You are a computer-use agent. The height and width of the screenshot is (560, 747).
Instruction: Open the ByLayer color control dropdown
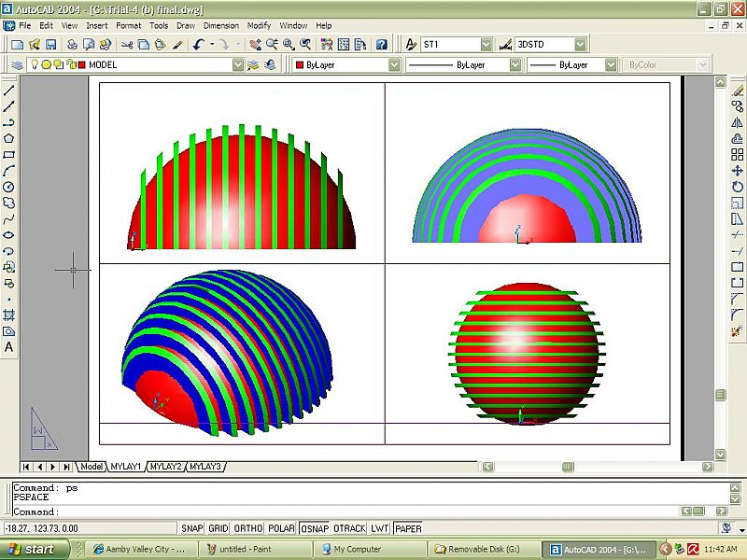coord(394,65)
